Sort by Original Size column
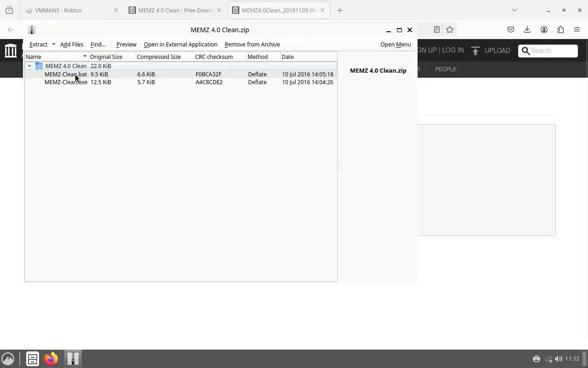The height and width of the screenshot is (368, 588). click(112, 57)
